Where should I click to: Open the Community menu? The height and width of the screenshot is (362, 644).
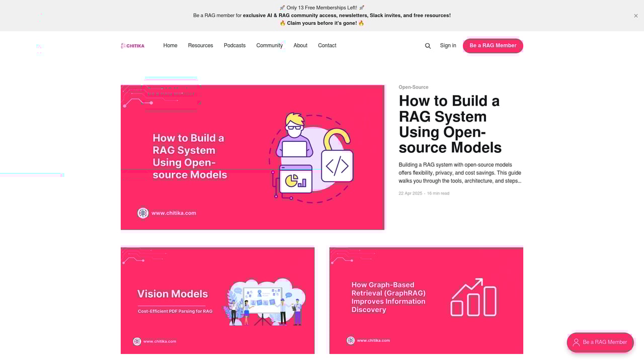[269, 46]
